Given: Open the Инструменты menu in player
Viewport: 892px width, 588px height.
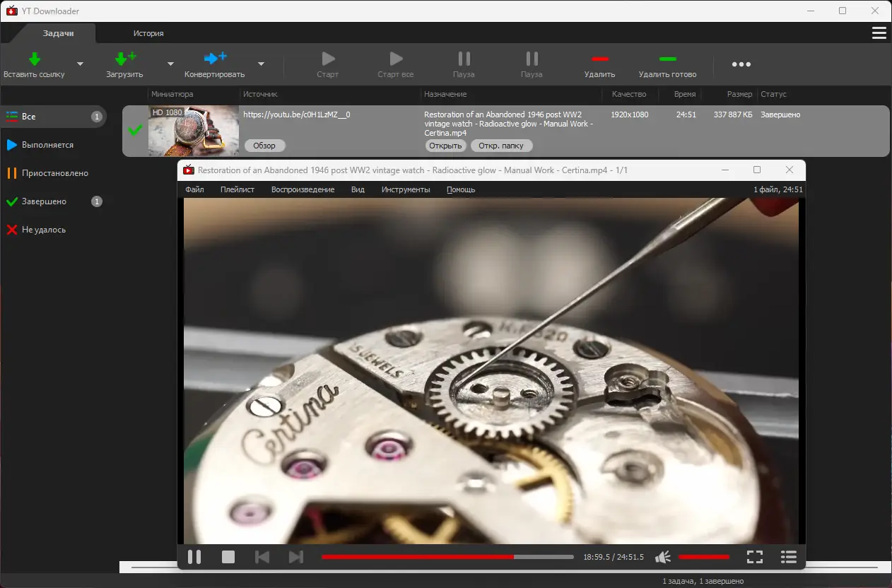Looking at the screenshot, I should click(x=406, y=189).
